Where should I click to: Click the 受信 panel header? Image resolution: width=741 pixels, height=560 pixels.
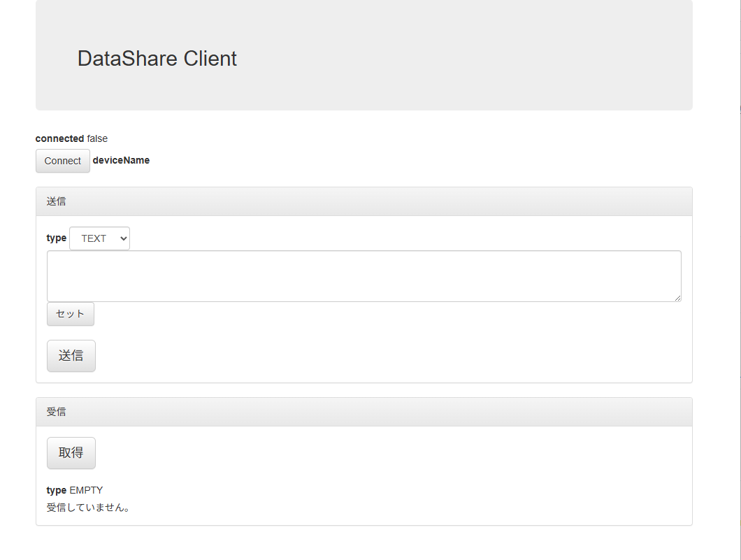click(364, 412)
